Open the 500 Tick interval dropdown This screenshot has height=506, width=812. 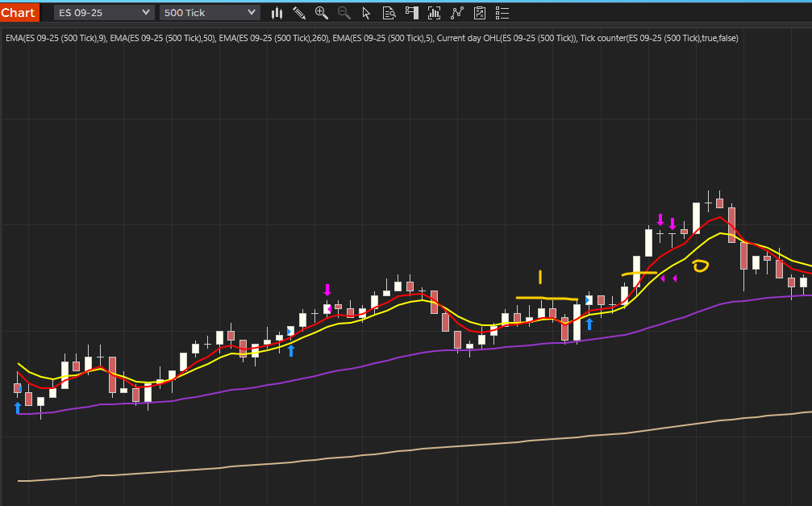(x=209, y=12)
